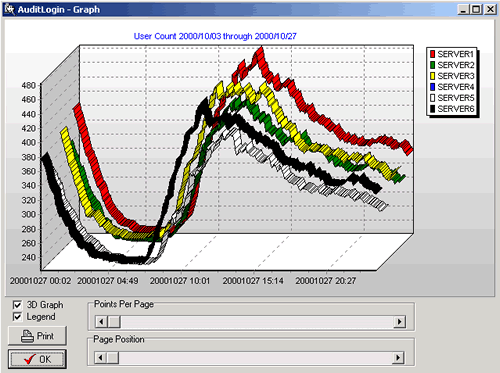The height and width of the screenshot is (373, 500).
Task: Click the SERVER4 legend label
Action: point(456,87)
